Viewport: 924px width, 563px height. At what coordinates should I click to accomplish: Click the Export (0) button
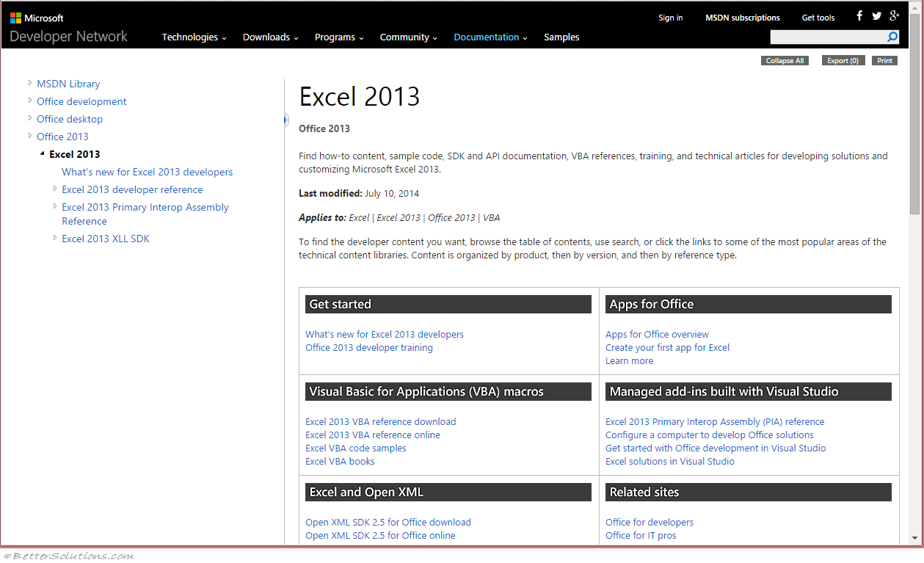click(x=843, y=61)
